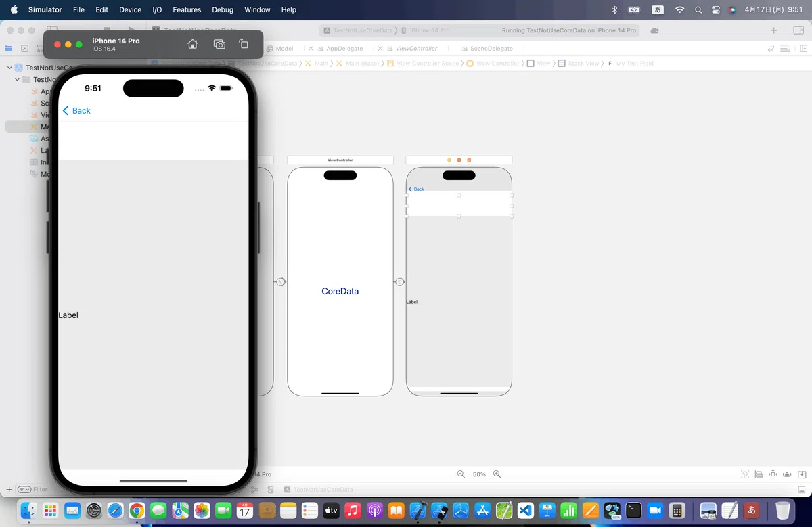Select the Back button in storyboard scene
Viewport: 812px width, 527px height.
click(x=416, y=189)
